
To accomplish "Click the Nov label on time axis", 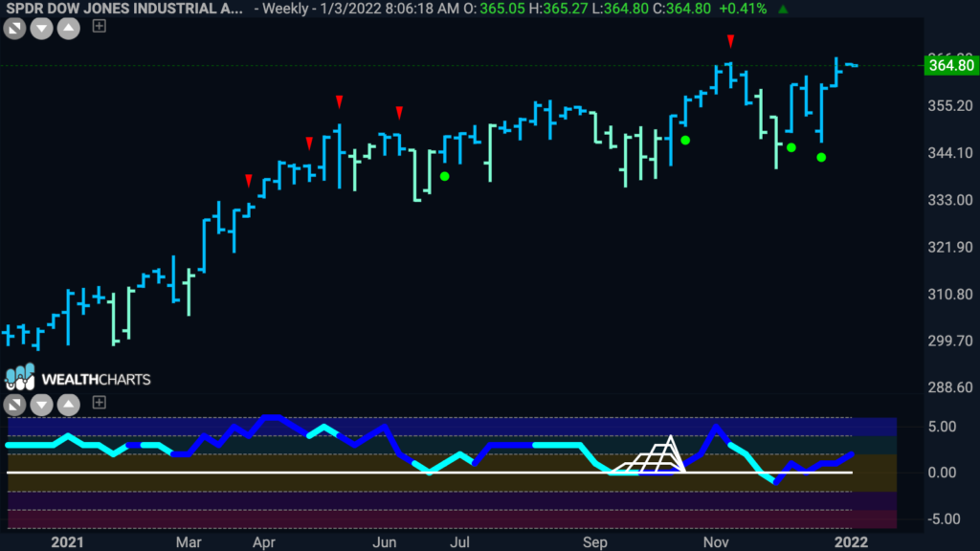I will pos(716,541).
